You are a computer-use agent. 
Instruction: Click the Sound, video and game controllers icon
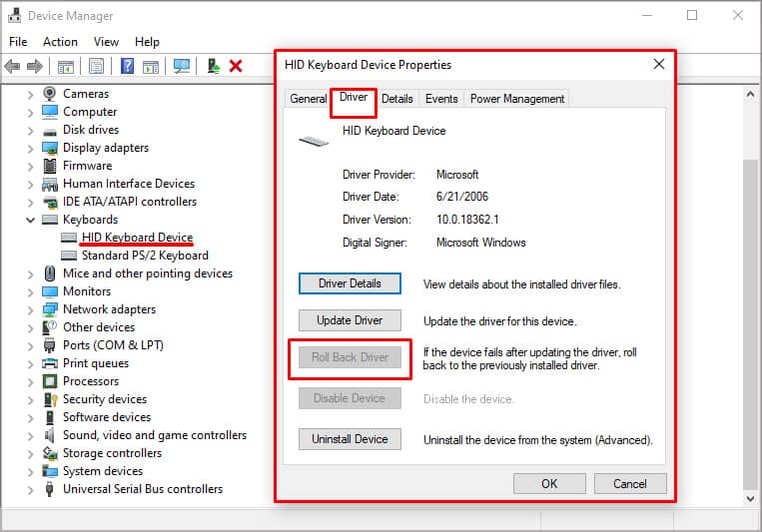(49, 435)
